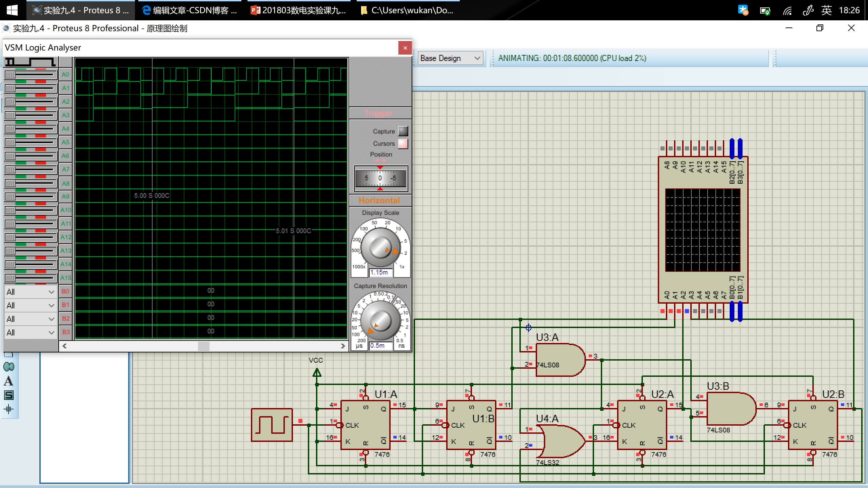
Task: Select the U1:A 7476 flip-flop
Action: pos(365,425)
